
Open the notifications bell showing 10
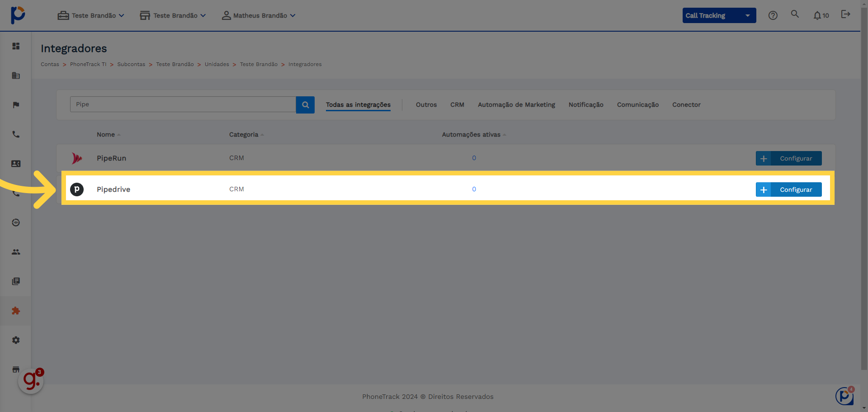tap(821, 15)
